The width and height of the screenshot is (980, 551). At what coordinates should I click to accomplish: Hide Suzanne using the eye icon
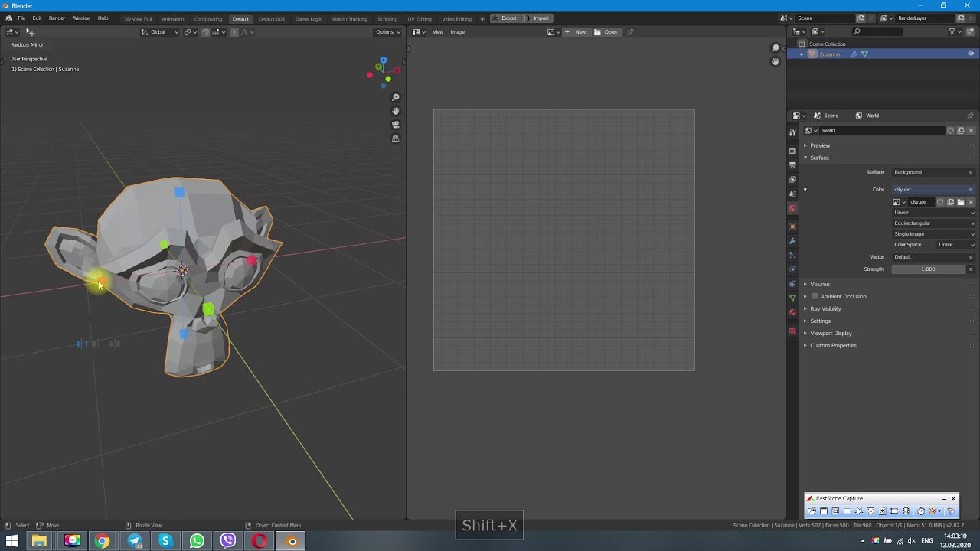tap(971, 54)
